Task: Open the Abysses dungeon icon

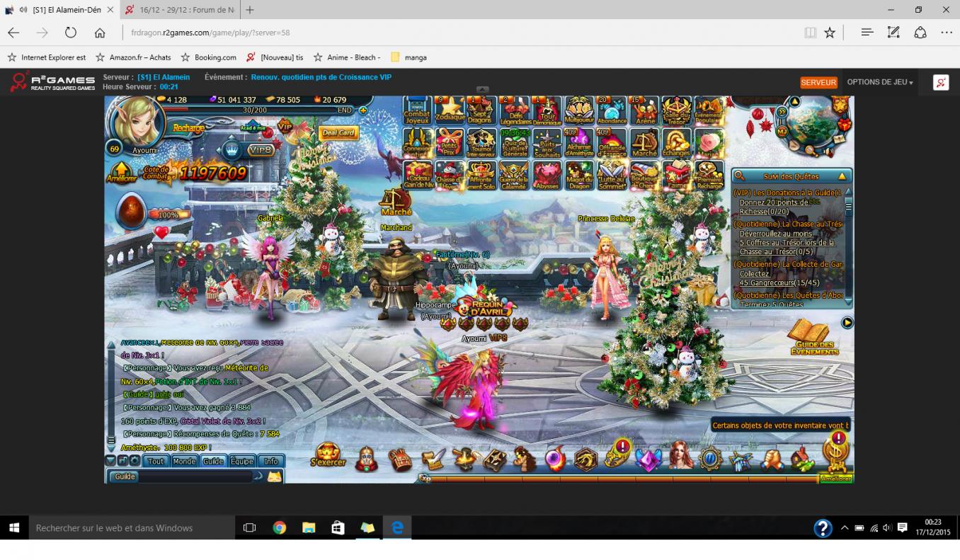Action: [547, 175]
